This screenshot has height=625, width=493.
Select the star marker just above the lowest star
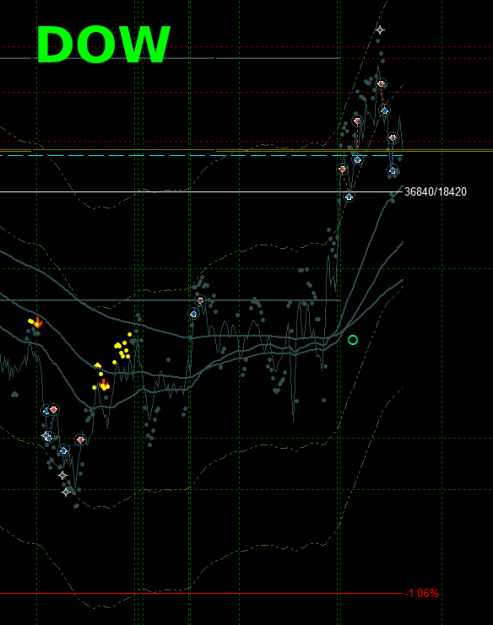63,475
